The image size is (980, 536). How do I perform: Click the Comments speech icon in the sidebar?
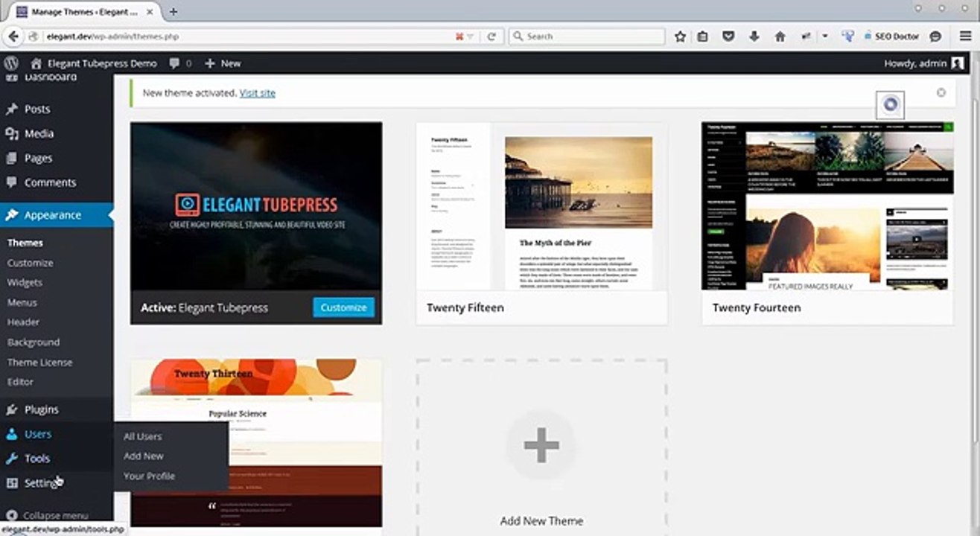[11, 182]
